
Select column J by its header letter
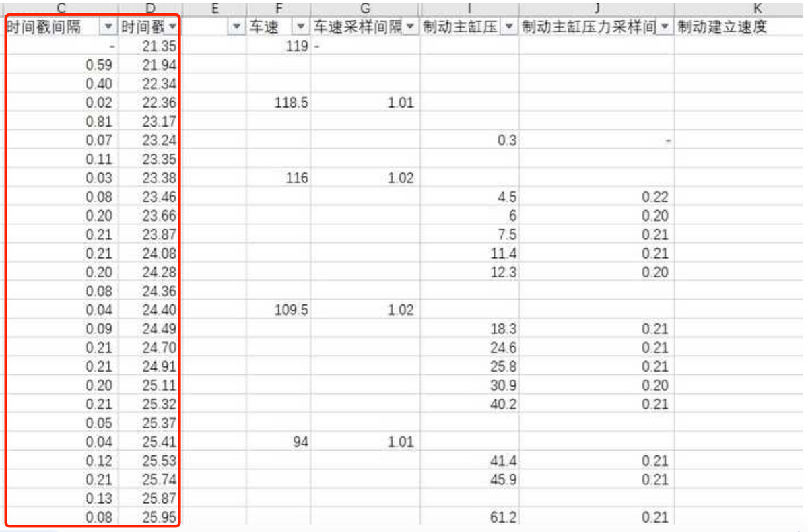pyautogui.click(x=596, y=8)
